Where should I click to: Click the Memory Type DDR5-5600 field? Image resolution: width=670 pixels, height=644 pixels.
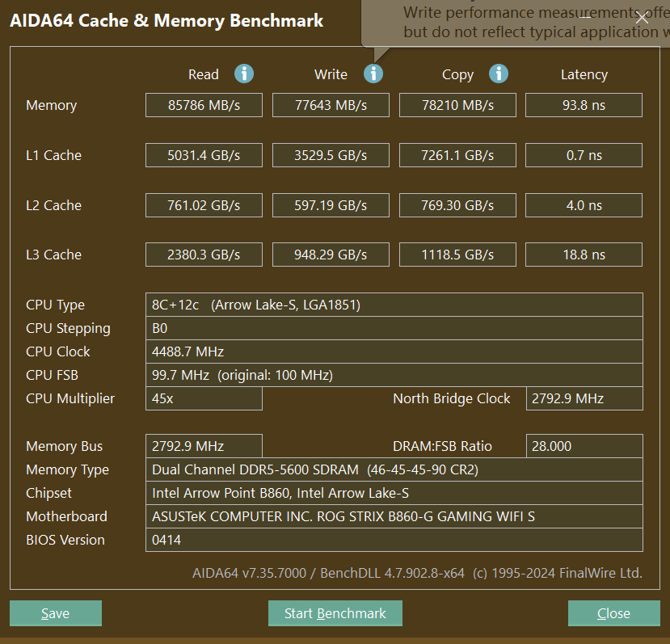point(394,469)
